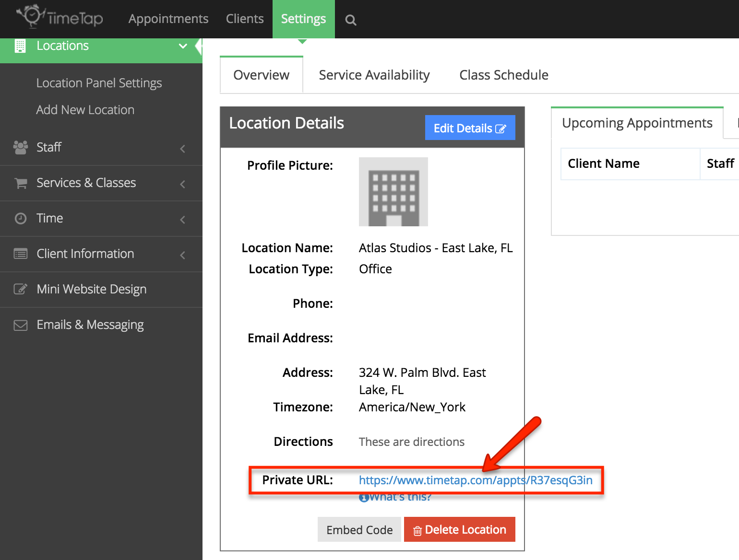The height and width of the screenshot is (560, 739).
Task: Expand the Client Information chevron
Action: [183, 255]
